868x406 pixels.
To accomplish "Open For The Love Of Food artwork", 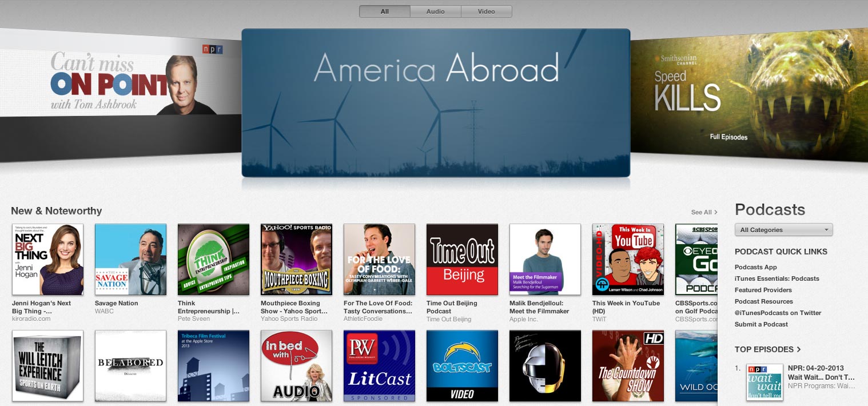I will tap(379, 260).
